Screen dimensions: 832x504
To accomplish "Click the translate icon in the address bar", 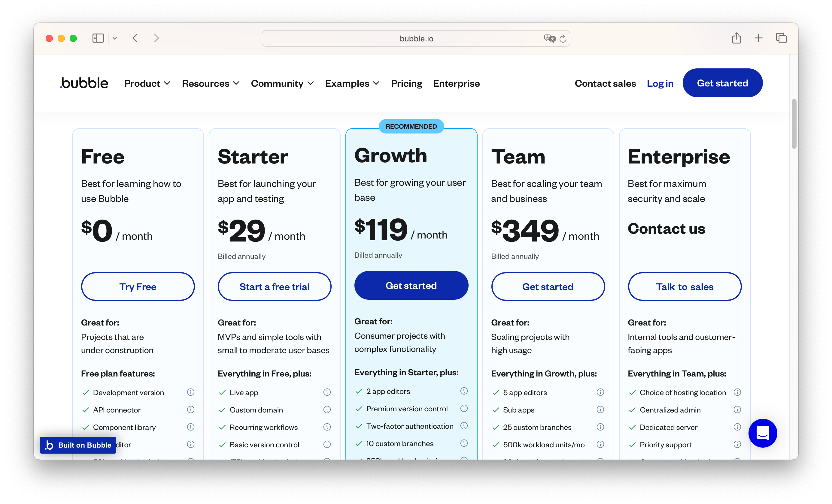I will coord(549,38).
